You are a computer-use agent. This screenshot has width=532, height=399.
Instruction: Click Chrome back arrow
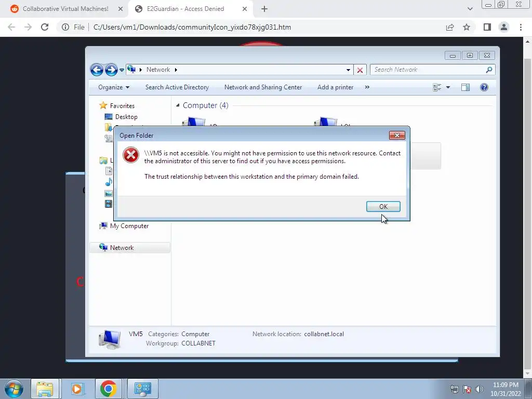tap(11, 27)
